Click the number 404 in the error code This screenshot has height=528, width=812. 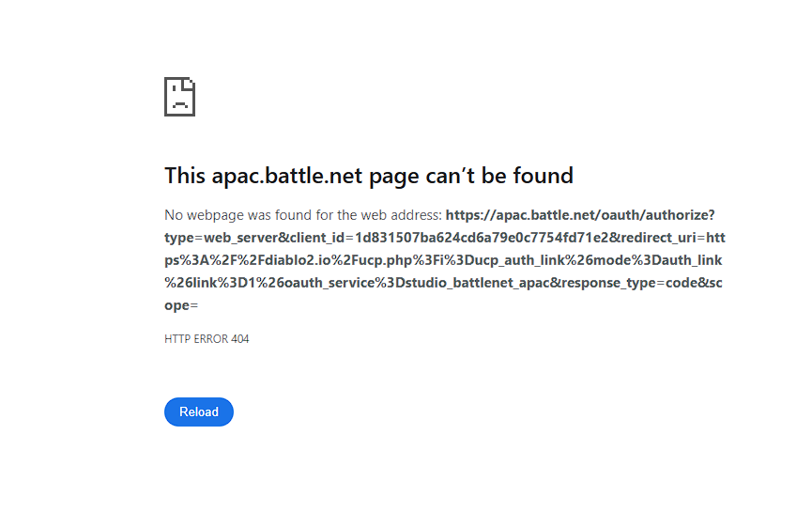pos(239,339)
